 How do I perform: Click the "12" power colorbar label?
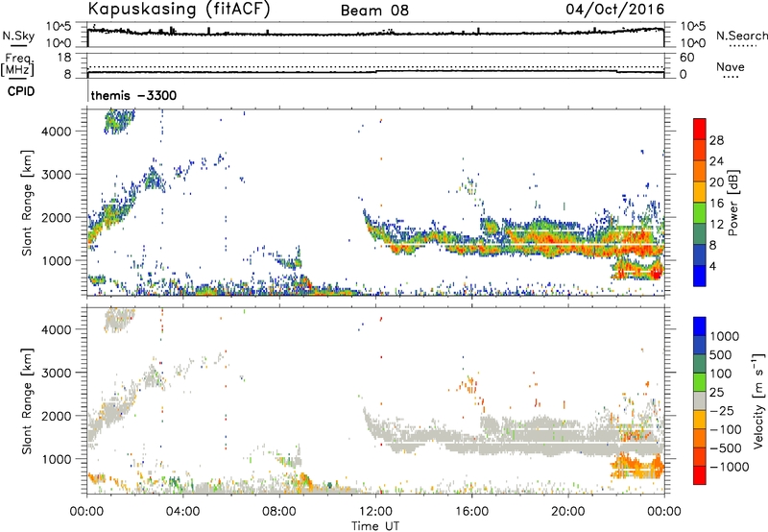716,225
